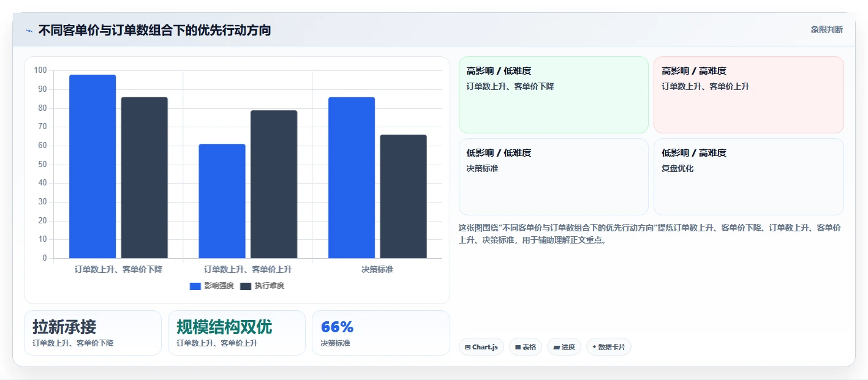
Task: Click the 象限判断 label in the header
Action: (x=826, y=29)
